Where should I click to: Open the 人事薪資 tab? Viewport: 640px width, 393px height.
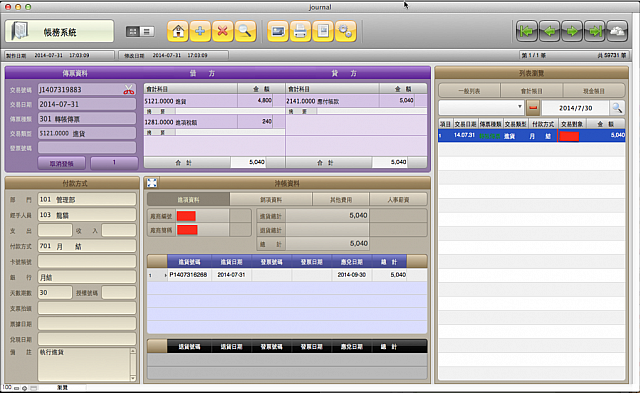398,200
